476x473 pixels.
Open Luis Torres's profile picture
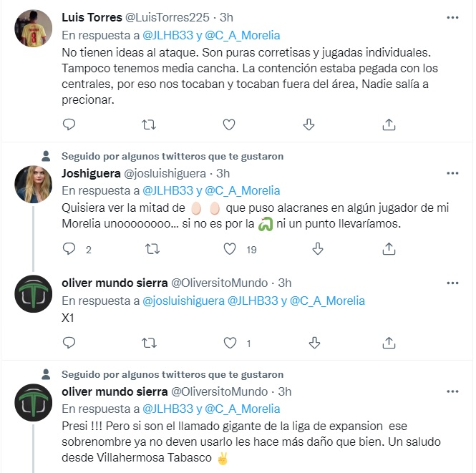32,29
